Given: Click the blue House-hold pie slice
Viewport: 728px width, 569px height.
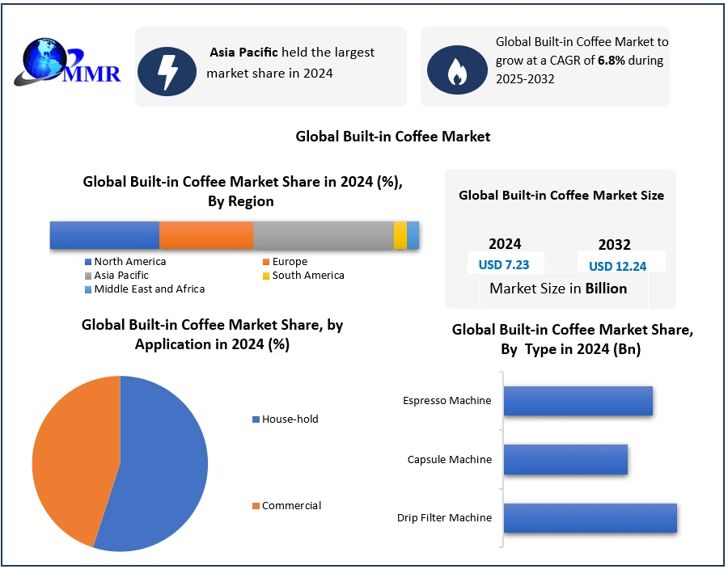Looking at the screenshot, I should [162, 469].
